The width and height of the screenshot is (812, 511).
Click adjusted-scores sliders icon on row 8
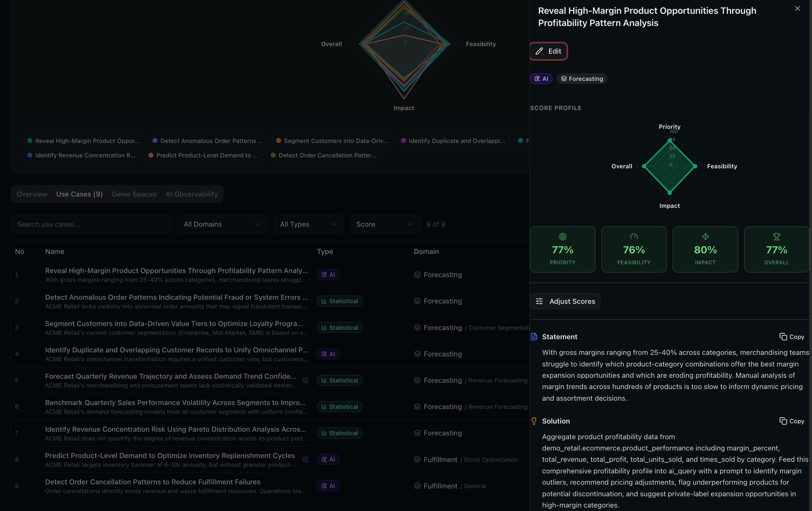(x=306, y=460)
